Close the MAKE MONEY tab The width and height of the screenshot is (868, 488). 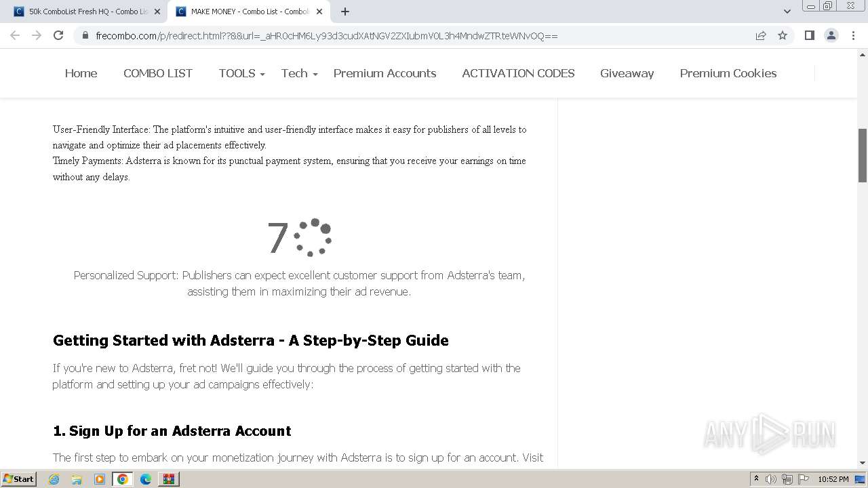coord(319,12)
